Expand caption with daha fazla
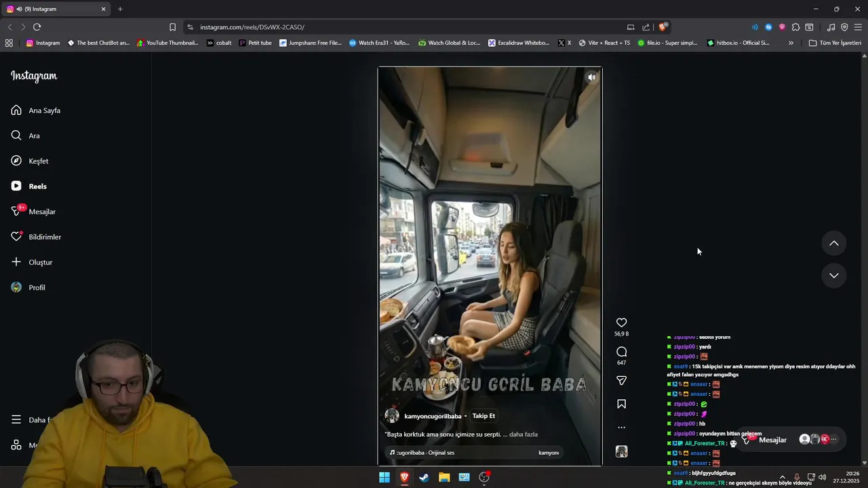Viewport: 868px width, 488px height. click(523, 434)
